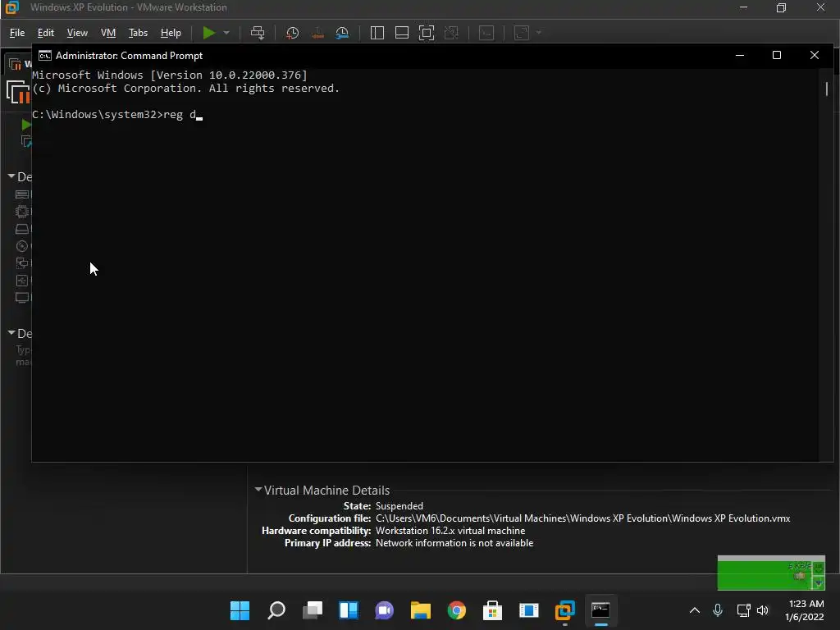The image size is (840, 630).
Task: Switch to VMware Workstation taskbar icon
Action: tap(564, 610)
